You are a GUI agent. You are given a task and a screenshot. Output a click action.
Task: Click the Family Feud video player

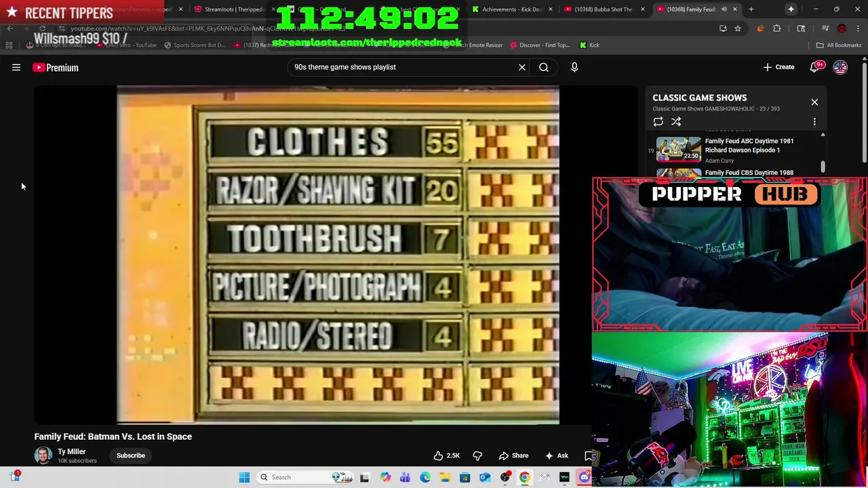coord(338,256)
